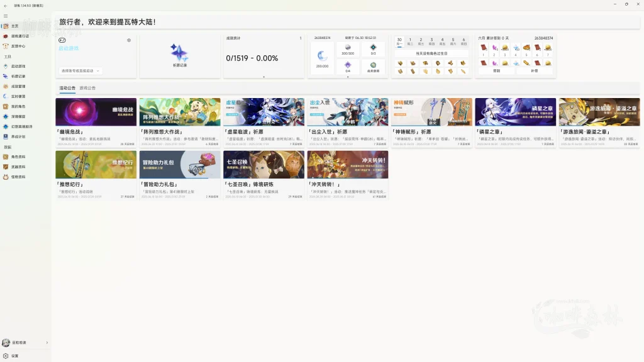Screen dimensions: 644x362
Task: Expand the user account chevron in sidebar
Action: click(x=47, y=343)
